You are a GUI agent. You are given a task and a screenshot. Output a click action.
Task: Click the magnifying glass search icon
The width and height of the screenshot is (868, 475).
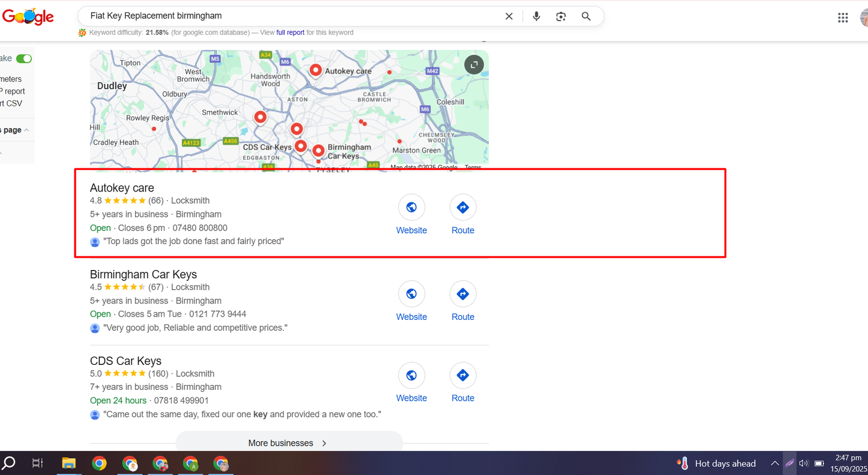click(x=586, y=16)
